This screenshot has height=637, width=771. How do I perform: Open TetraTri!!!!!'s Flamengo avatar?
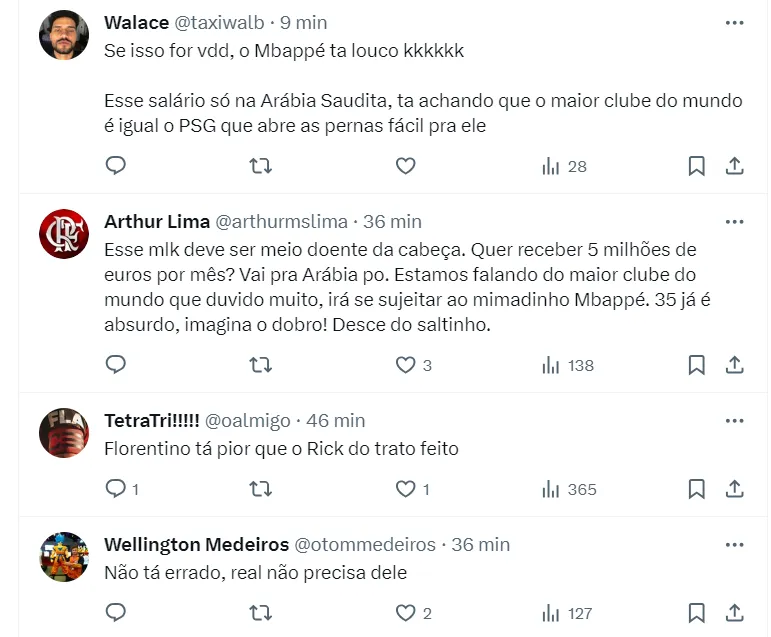[x=64, y=434]
